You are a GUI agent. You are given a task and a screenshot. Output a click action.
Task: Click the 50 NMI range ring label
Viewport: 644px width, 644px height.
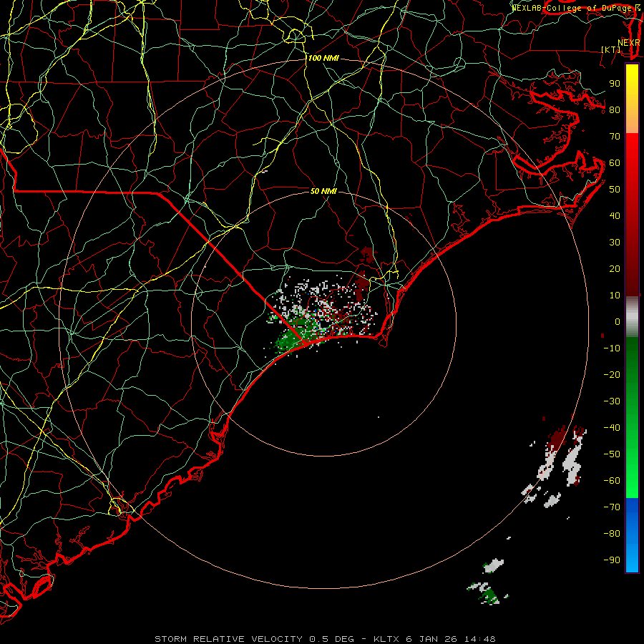pyautogui.click(x=323, y=191)
